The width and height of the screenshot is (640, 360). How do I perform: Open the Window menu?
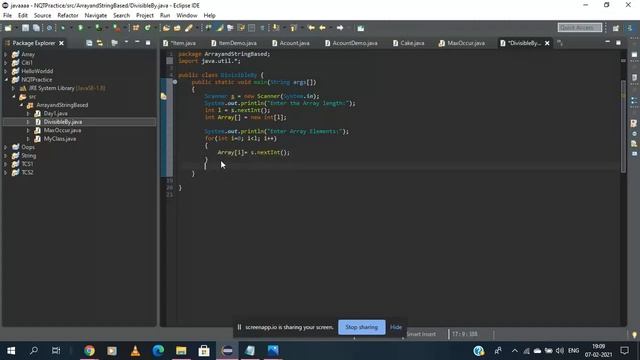(187, 15)
